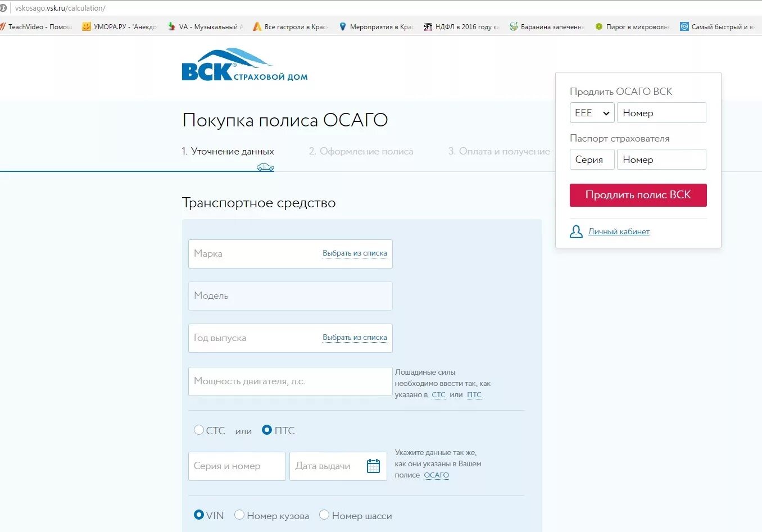Open the Личный кабинет link
This screenshot has width=762, height=532.
point(619,231)
